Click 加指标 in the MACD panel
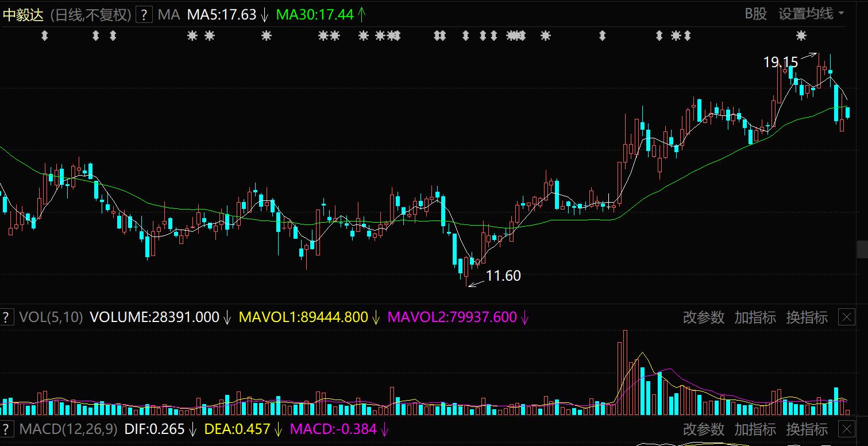 (x=755, y=429)
